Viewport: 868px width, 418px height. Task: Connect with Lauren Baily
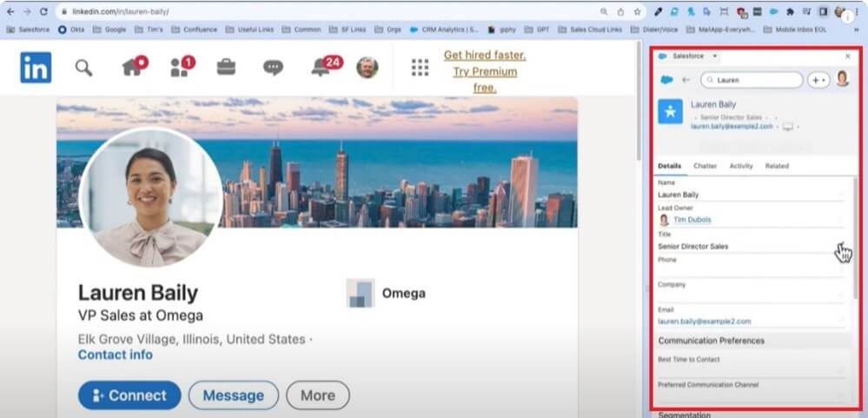pyautogui.click(x=129, y=395)
